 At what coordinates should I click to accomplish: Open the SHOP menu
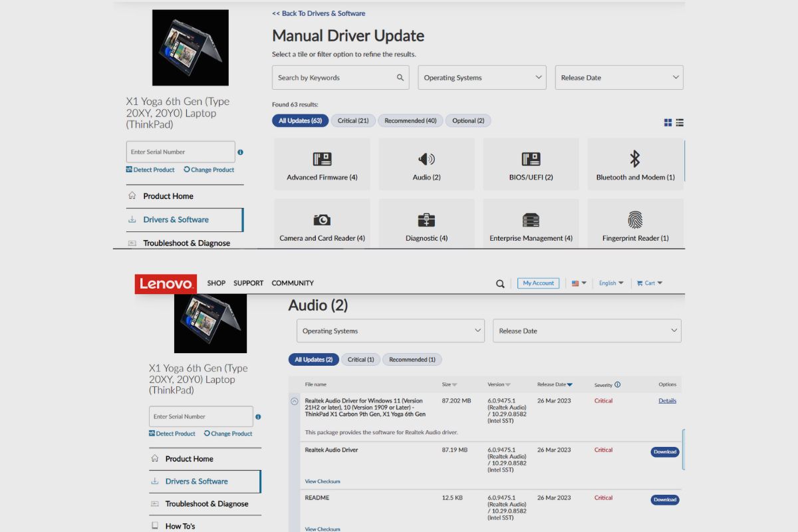pos(216,283)
